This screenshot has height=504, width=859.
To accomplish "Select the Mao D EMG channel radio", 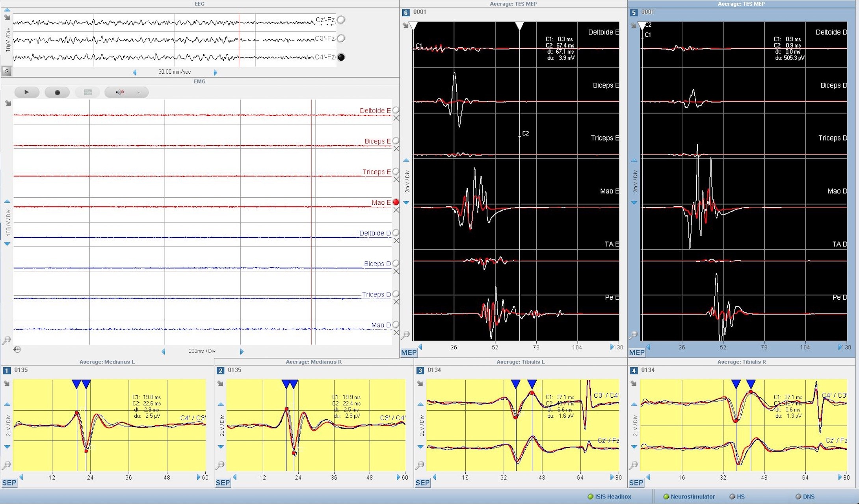I will (396, 324).
